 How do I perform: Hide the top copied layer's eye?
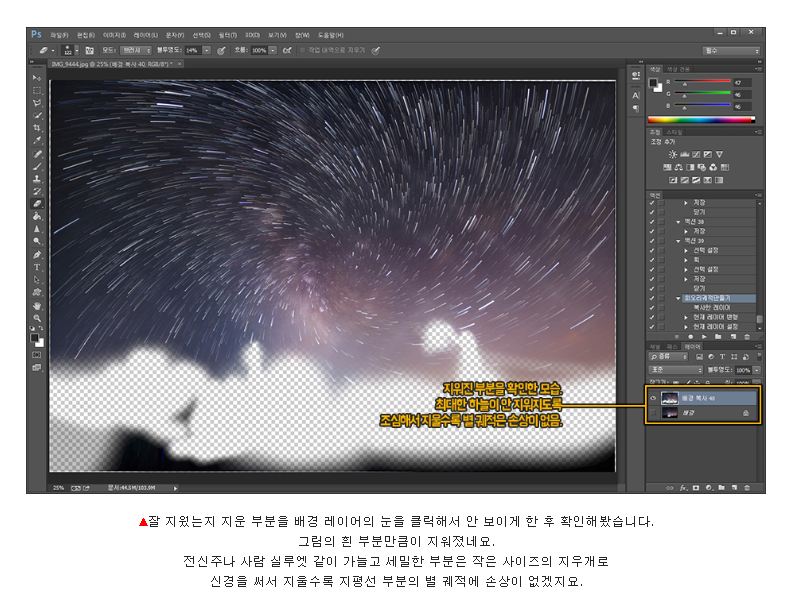653,398
